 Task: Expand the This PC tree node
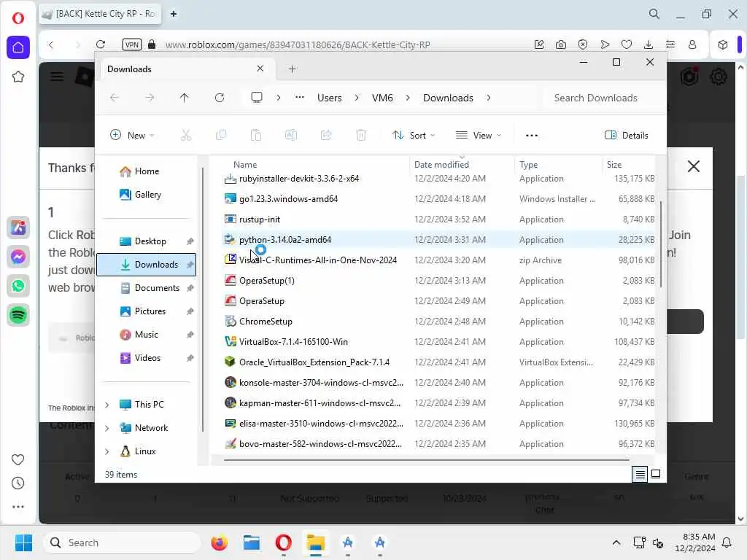coord(107,405)
